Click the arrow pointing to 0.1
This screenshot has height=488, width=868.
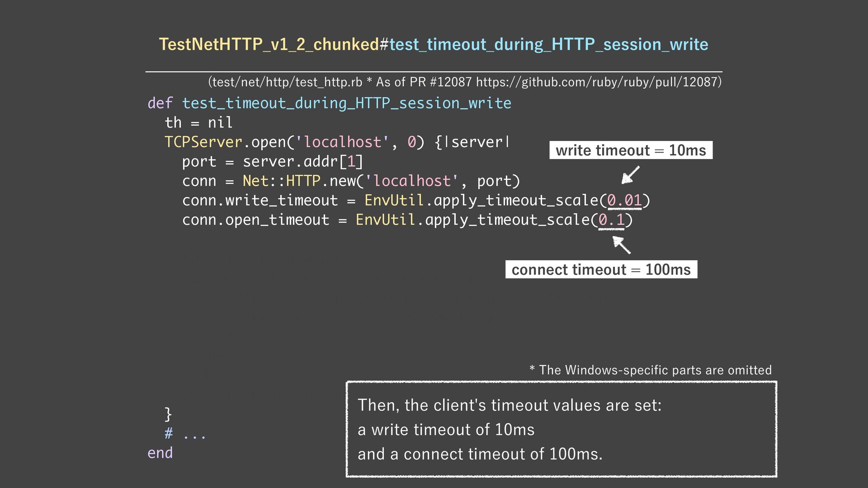click(622, 245)
